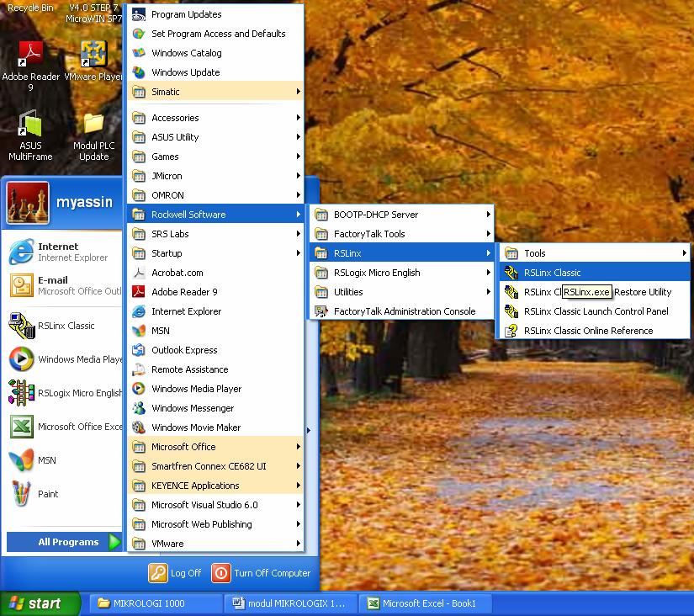Open RSLinx Classic Online Reference
Image resolution: width=694 pixels, height=616 pixels.
595,331
